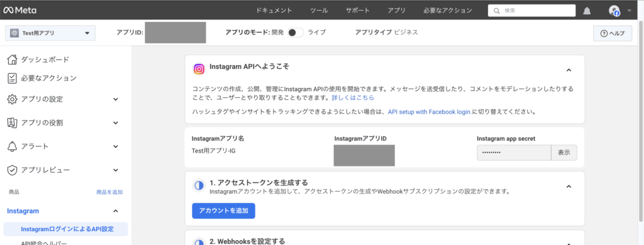
Task: Click the 1. アクセストークンを生成する heading
Action: 258,182
